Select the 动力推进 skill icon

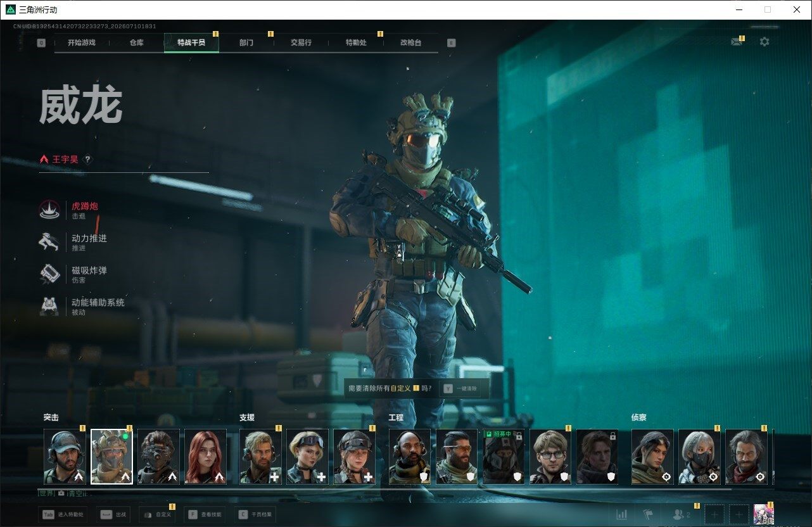click(x=49, y=242)
